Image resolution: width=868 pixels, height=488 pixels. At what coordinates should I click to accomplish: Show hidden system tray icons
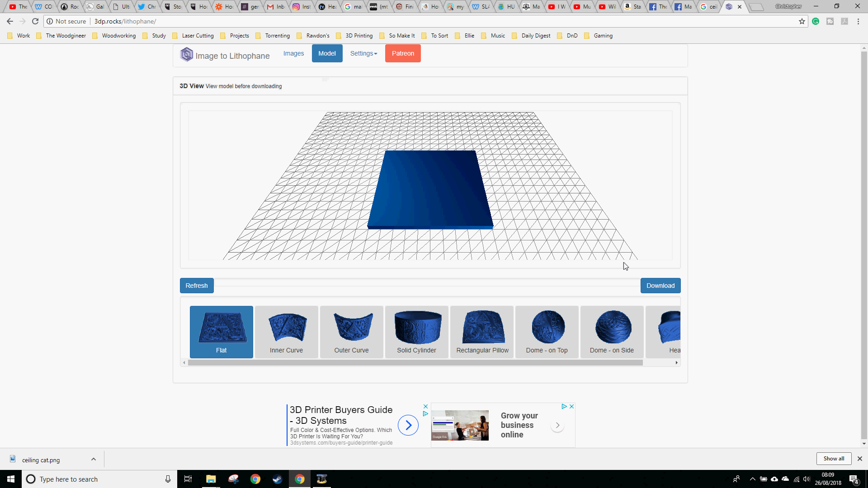(752, 479)
